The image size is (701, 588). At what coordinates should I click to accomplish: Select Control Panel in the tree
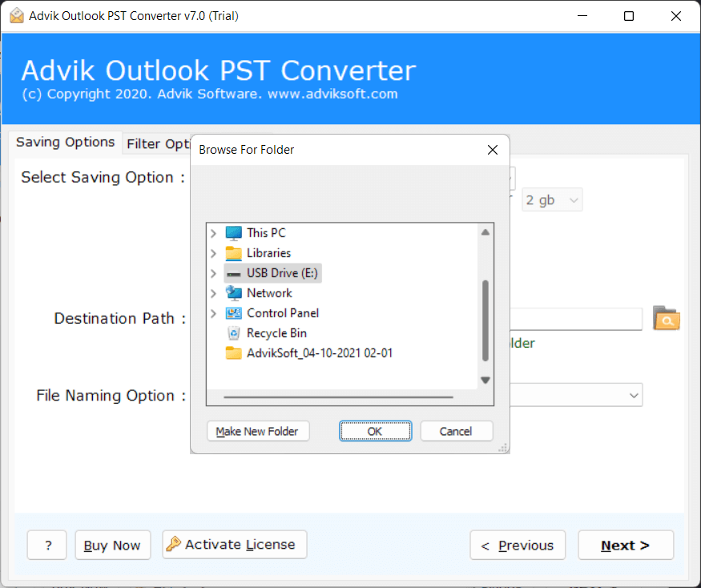283,313
